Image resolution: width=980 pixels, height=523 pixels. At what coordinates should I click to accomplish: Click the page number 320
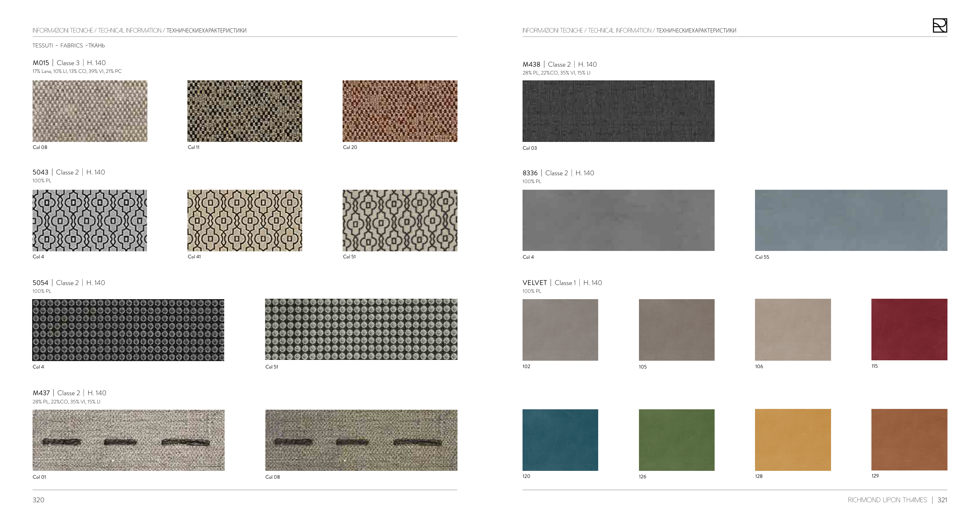[x=38, y=500]
